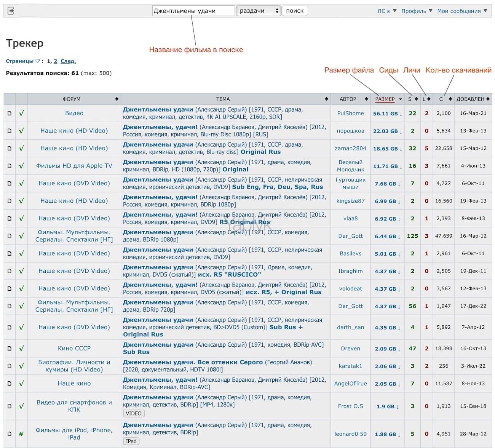
Task: Click the document icon in the Dreven row
Action: pos(10,348)
